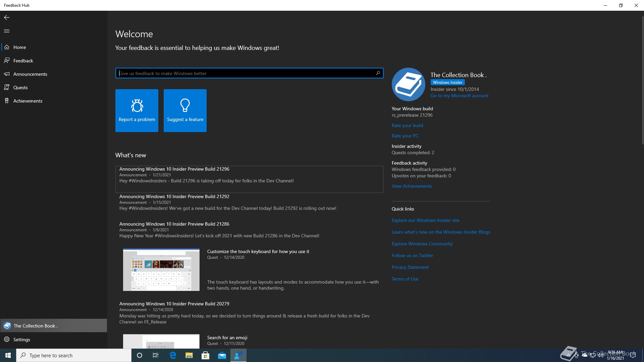Click Suggest a feature lightbulb tile
This screenshot has height=362, width=644.
click(185, 111)
